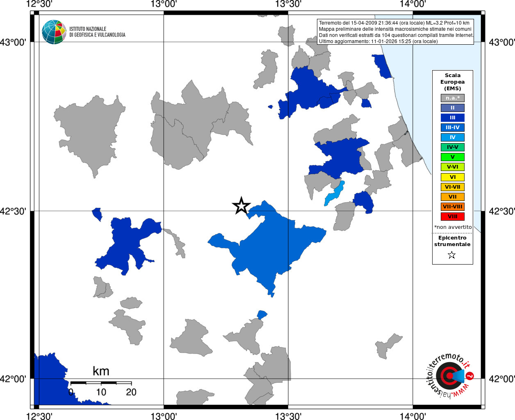Screen dimensions: 515x420
Task: Click the 'Dati non verificati' questionari line
Action: (x=396, y=35)
